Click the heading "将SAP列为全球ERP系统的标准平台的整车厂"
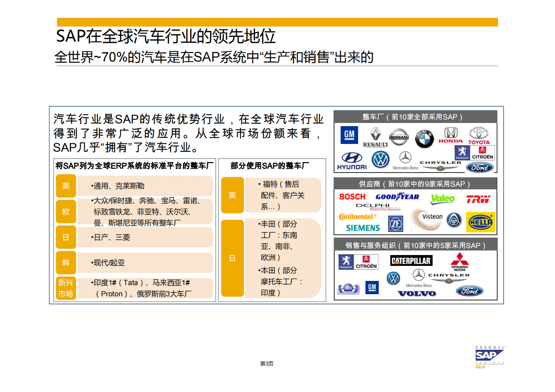555x392 pixels. pyautogui.click(x=135, y=166)
